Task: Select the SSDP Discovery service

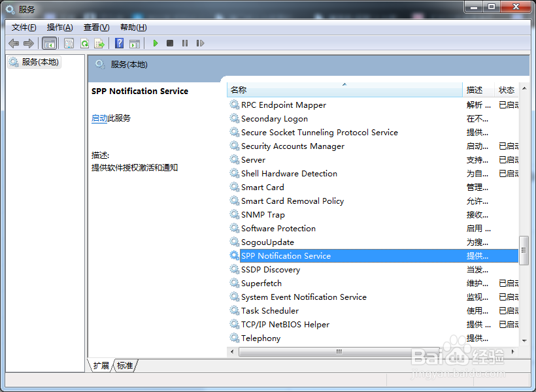Action: coord(270,269)
